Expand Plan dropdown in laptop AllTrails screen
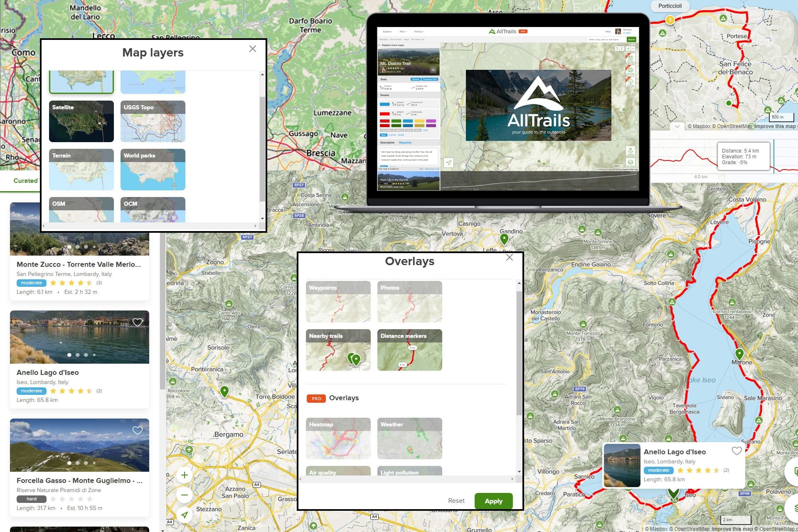This screenshot has width=798, height=532. click(403, 32)
